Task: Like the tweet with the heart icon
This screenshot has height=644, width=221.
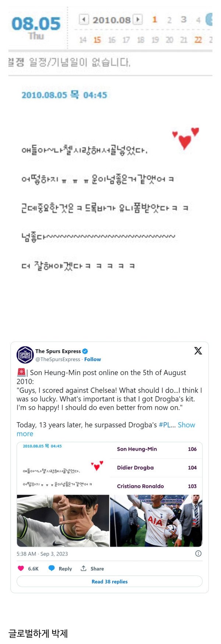Action: pos(21,568)
